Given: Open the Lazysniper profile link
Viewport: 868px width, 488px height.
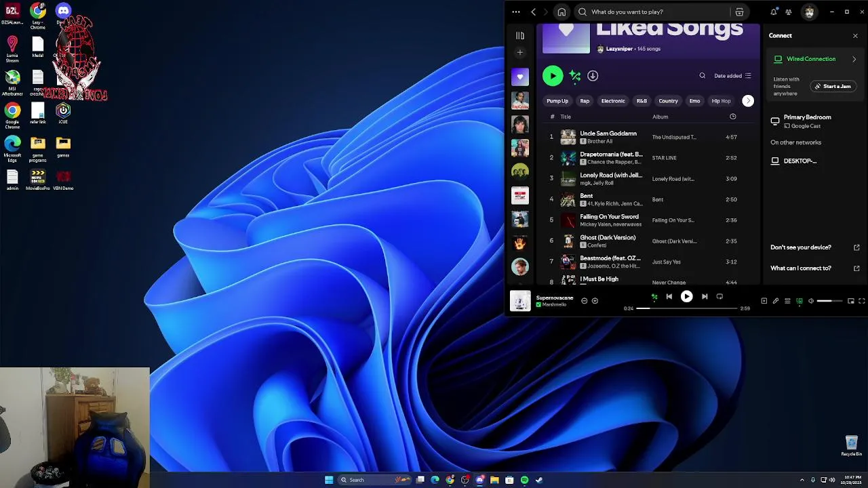Looking at the screenshot, I should tap(618, 49).
